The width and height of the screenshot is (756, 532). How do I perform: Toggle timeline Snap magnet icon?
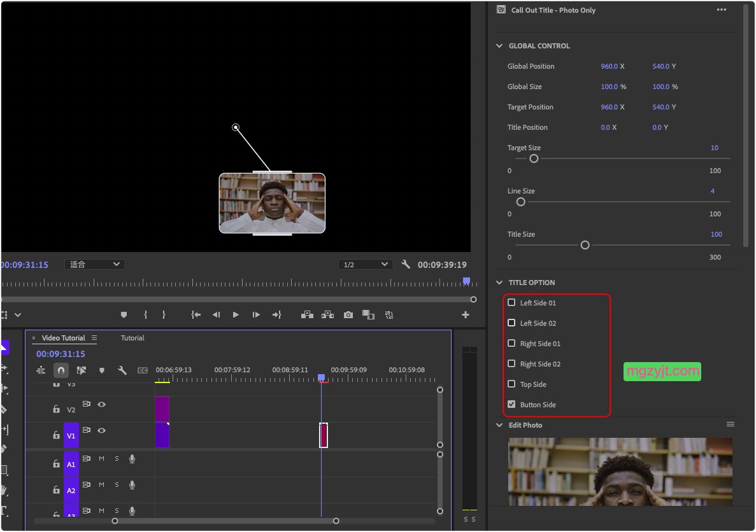[x=61, y=370]
